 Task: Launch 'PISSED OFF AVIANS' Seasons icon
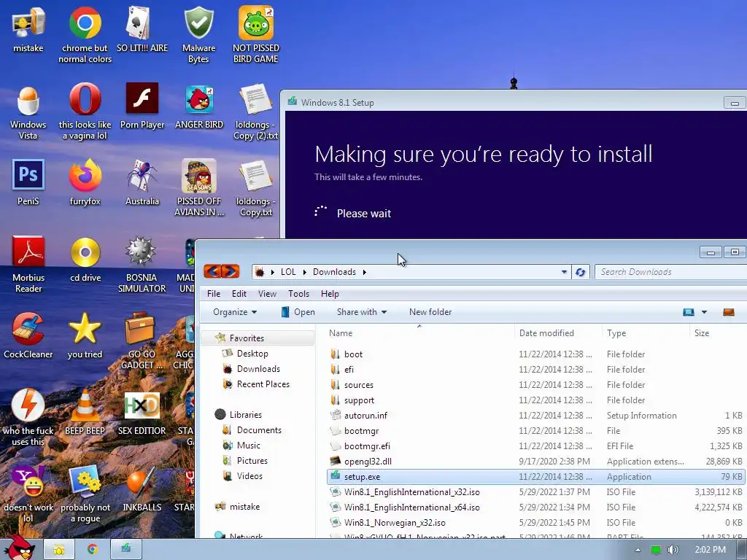pos(199,188)
